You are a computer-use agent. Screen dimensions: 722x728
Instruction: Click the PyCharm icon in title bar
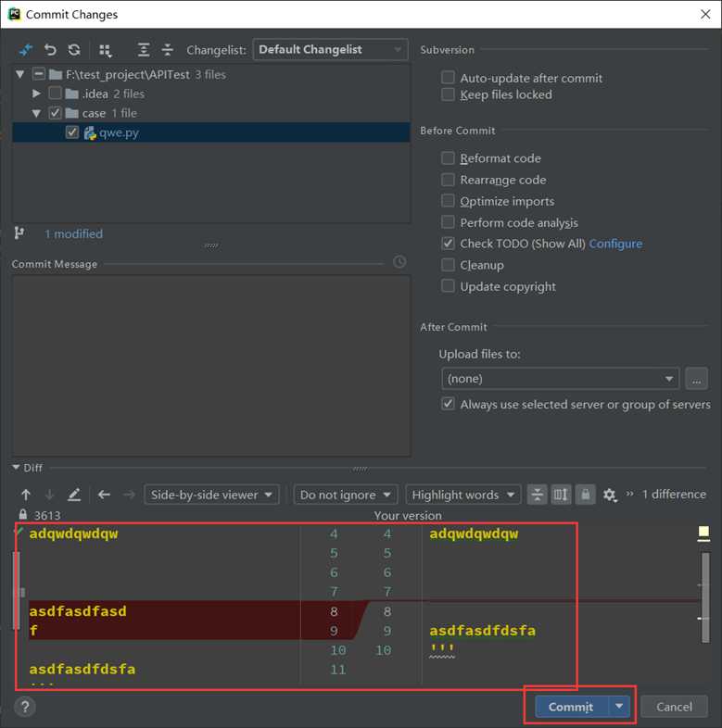click(15, 14)
